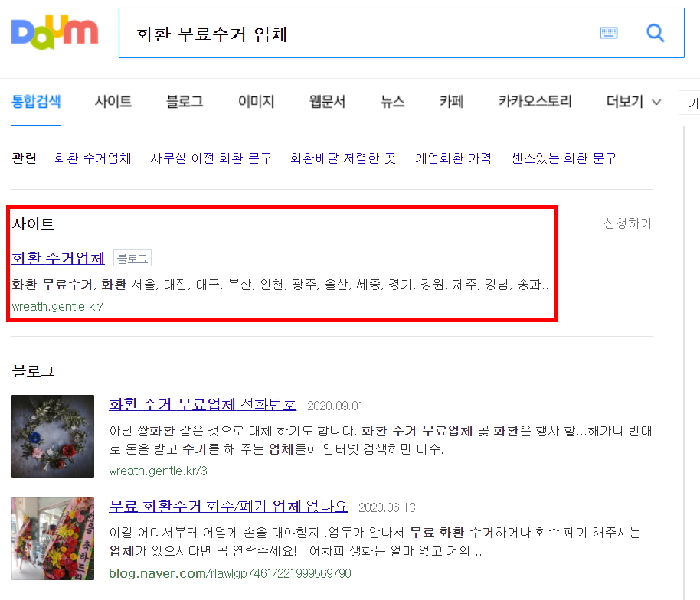Click related search 개업화환 가격
Image resolution: width=700 pixels, height=600 pixels.
coord(453,158)
